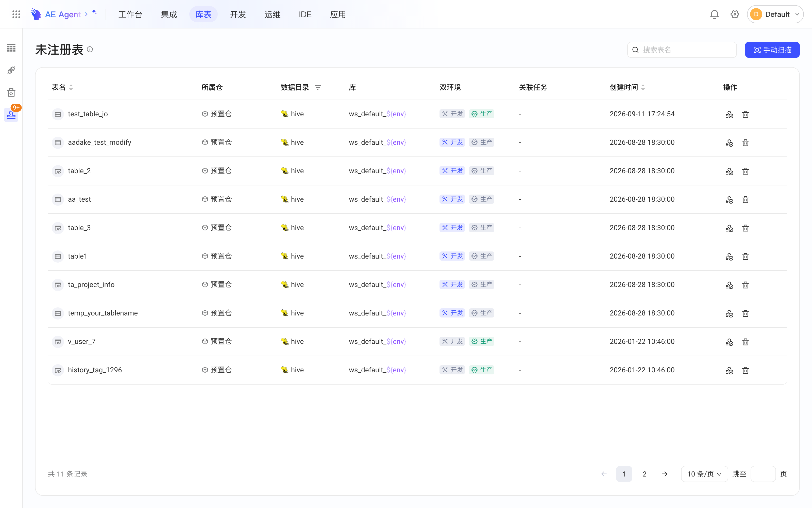
Task: Open the recycle bin sidebar icon
Action: tap(11, 92)
